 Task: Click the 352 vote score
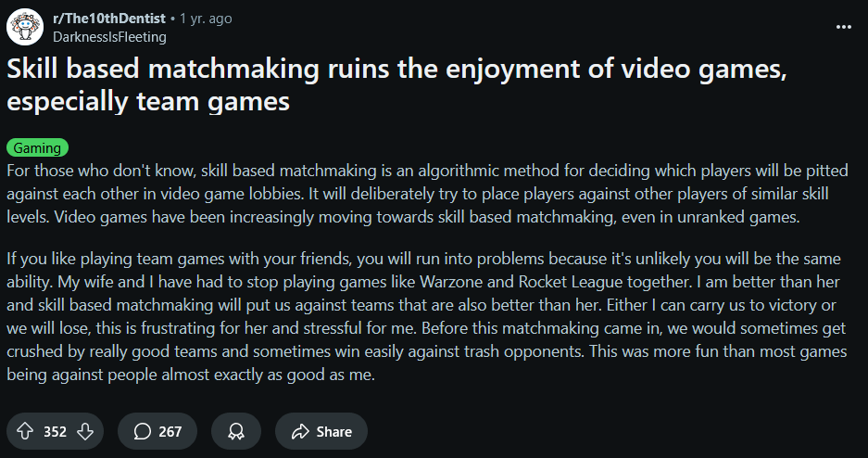[56, 431]
